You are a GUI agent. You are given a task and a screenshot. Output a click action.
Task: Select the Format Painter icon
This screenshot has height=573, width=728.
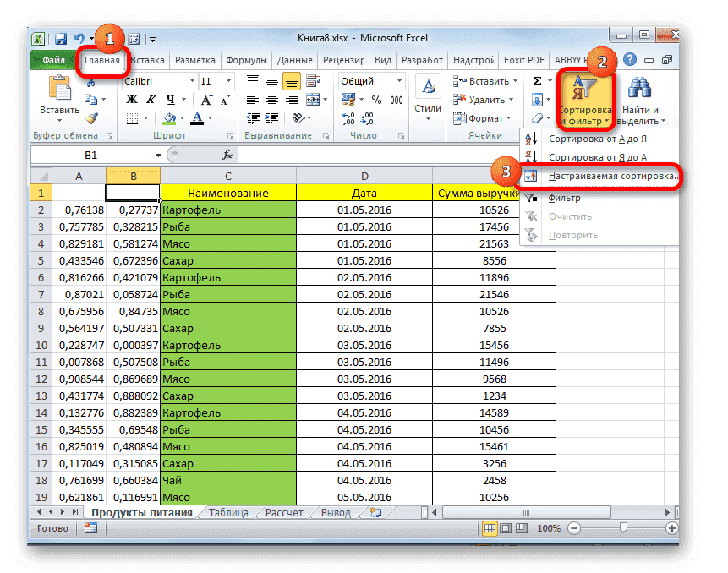pyautogui.click(x=90, y=119)
